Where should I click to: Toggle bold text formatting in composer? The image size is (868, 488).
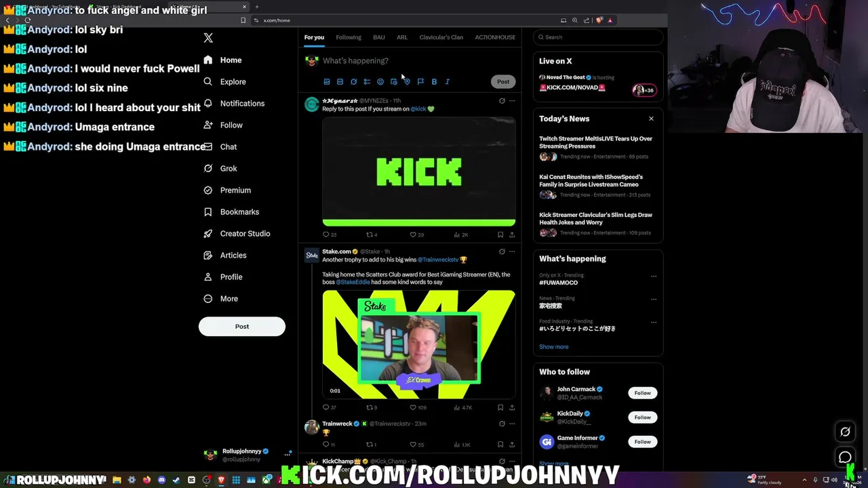(x=434, y=81)
